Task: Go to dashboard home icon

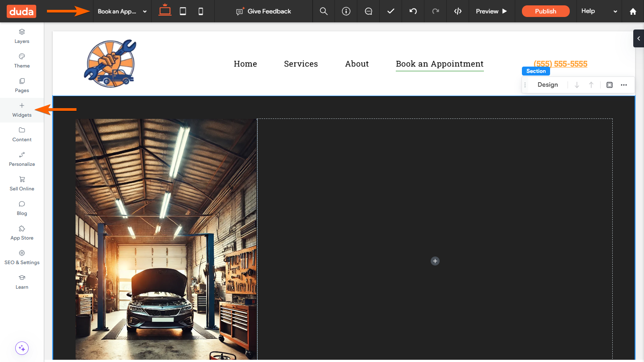Action: (633, 11)
